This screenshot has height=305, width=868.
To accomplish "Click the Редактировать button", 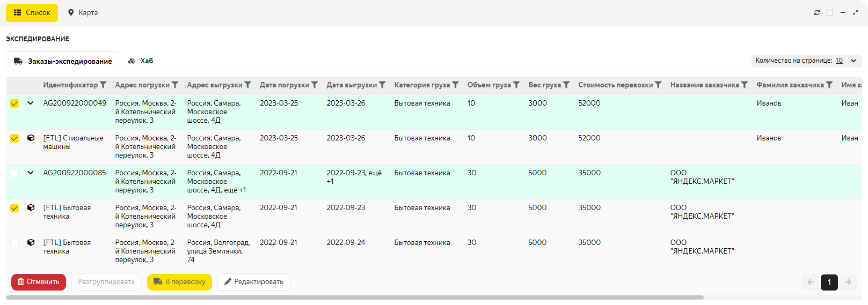I will (253, 282).
